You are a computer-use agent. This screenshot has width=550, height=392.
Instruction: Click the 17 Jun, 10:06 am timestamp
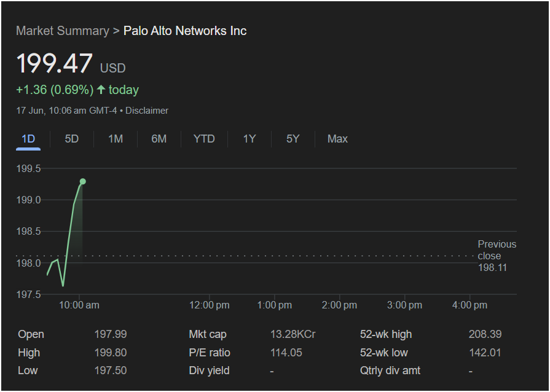click(x=66, y=111)
